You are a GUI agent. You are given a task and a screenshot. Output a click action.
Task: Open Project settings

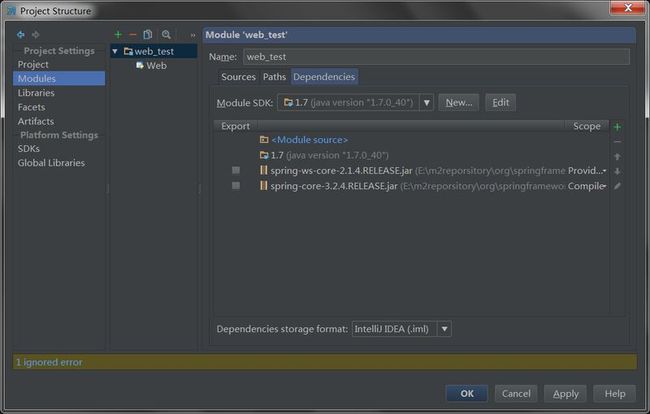[33, 65]
